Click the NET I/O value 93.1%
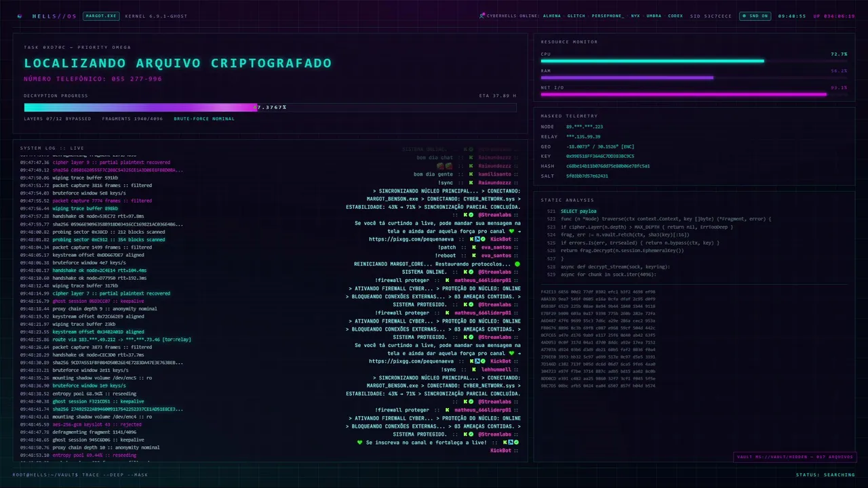Screen dimensions: 868x488 pos(839,87)
